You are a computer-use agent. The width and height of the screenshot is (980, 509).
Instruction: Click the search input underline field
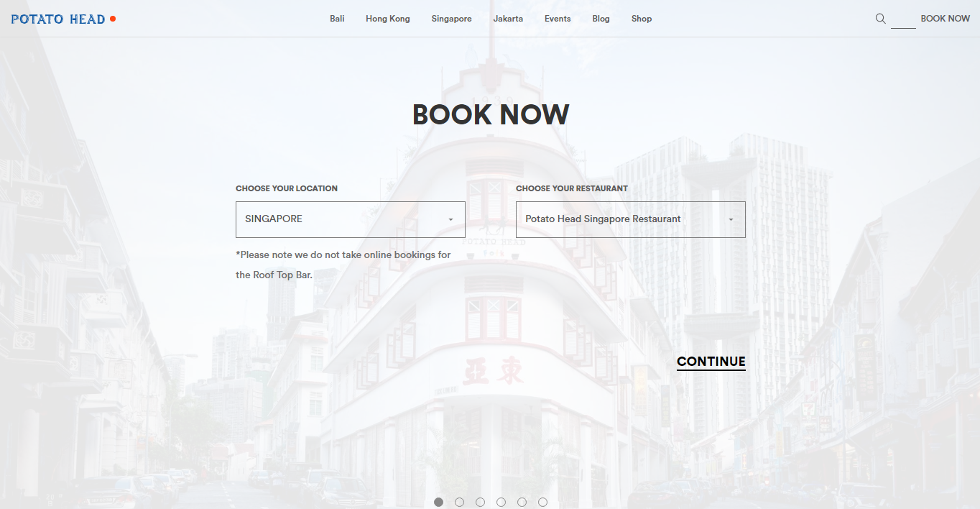coord(903,20)
